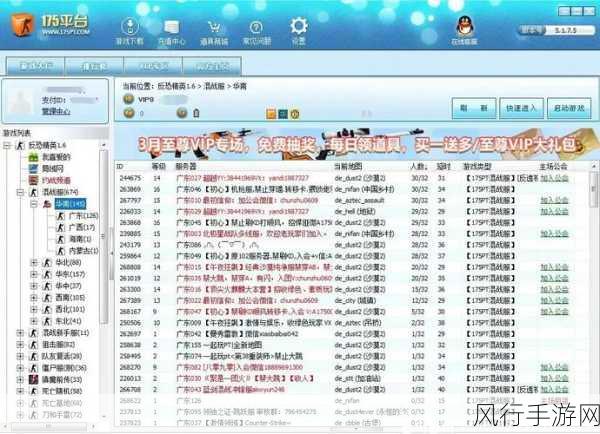Sort list by 人数 column header

[419, 166]
